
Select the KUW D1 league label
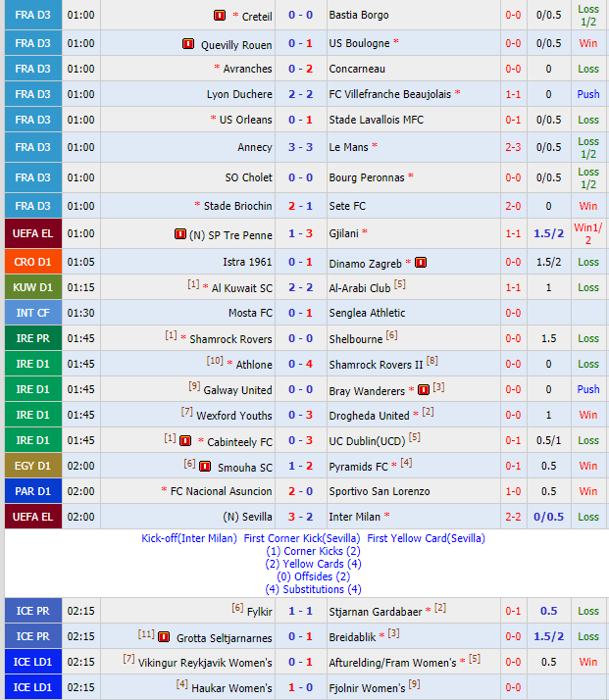coord(33,287)
